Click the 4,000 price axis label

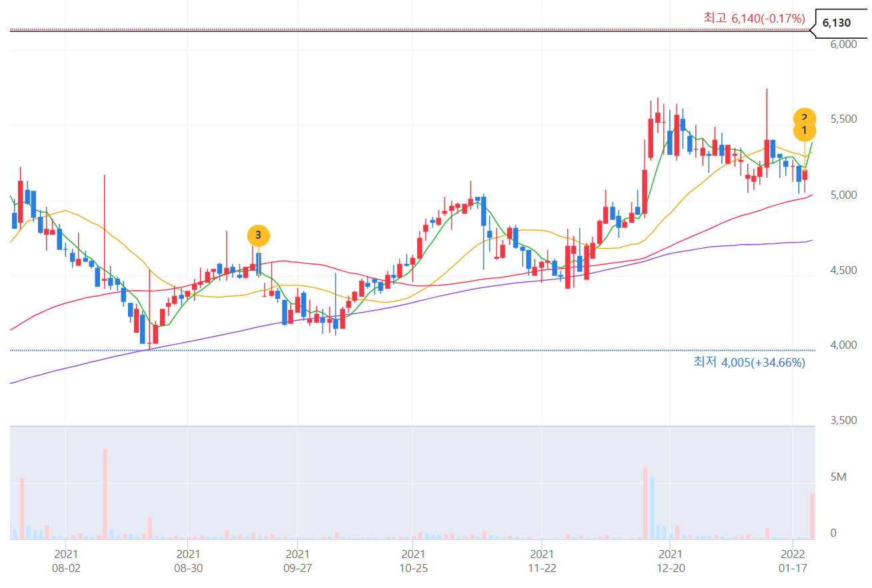(843, 345)
